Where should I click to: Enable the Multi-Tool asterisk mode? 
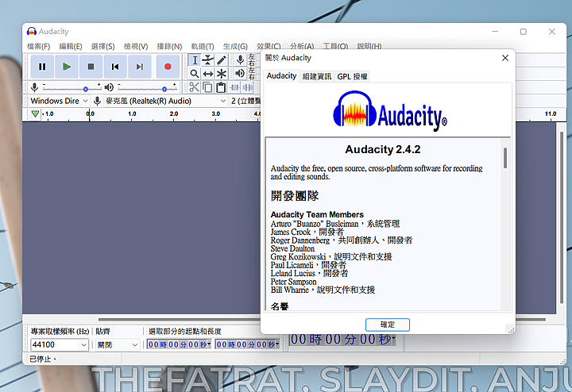(222, 74)
